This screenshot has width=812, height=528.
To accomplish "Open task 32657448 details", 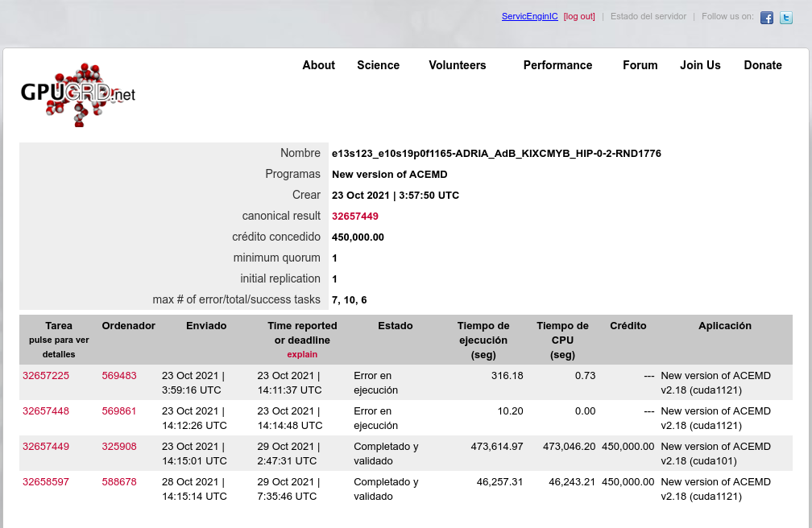I will click(46, 411).
